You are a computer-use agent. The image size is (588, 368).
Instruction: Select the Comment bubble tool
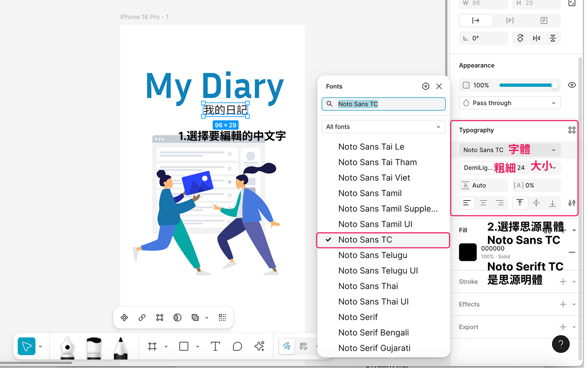coord(237,346)
